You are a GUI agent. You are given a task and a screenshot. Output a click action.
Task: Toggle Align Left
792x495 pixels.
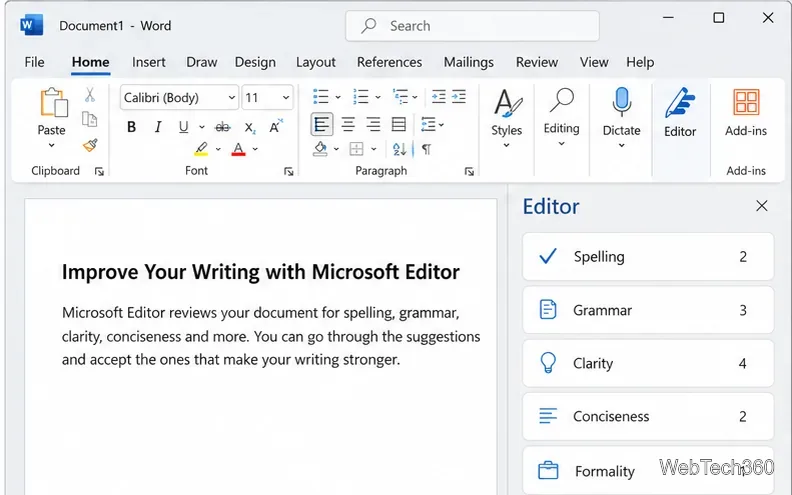click(x=322, y=124)
